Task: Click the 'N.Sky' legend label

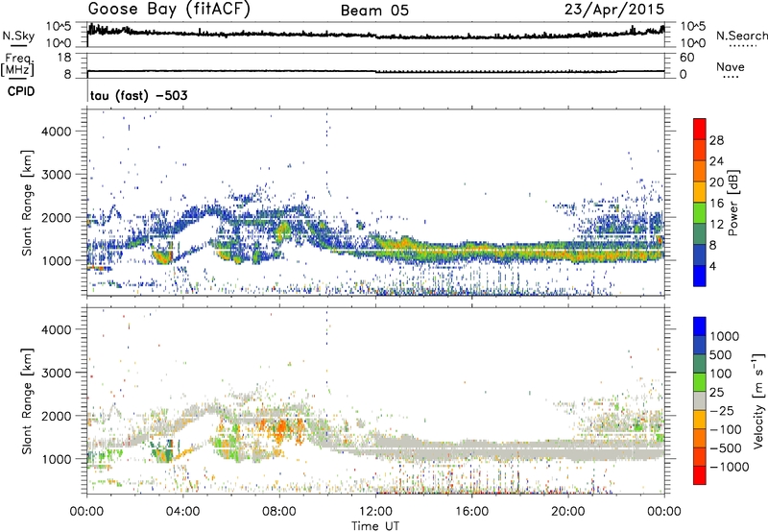Action: coord(18,36)
